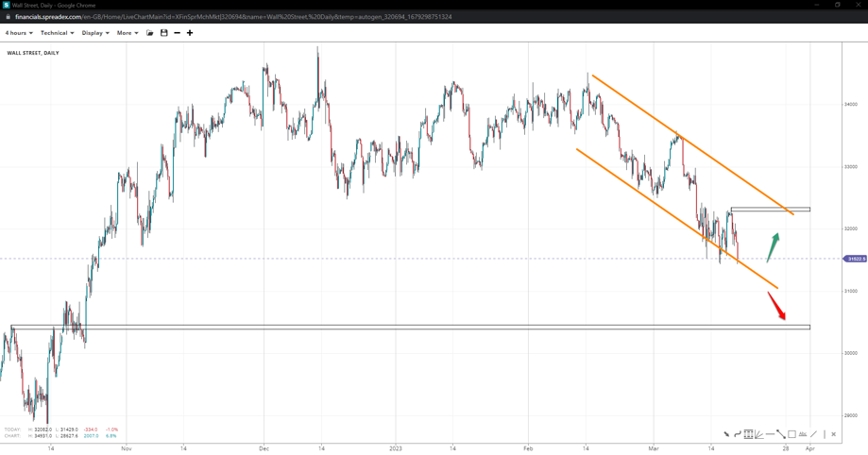
Task: Select the fan lines drawing tool
Action: coord(759,434)
